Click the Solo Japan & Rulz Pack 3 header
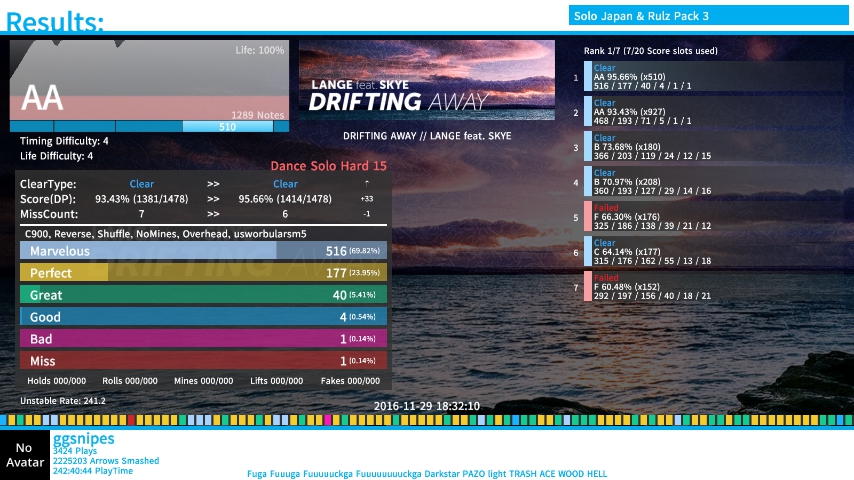 (708, 16)
